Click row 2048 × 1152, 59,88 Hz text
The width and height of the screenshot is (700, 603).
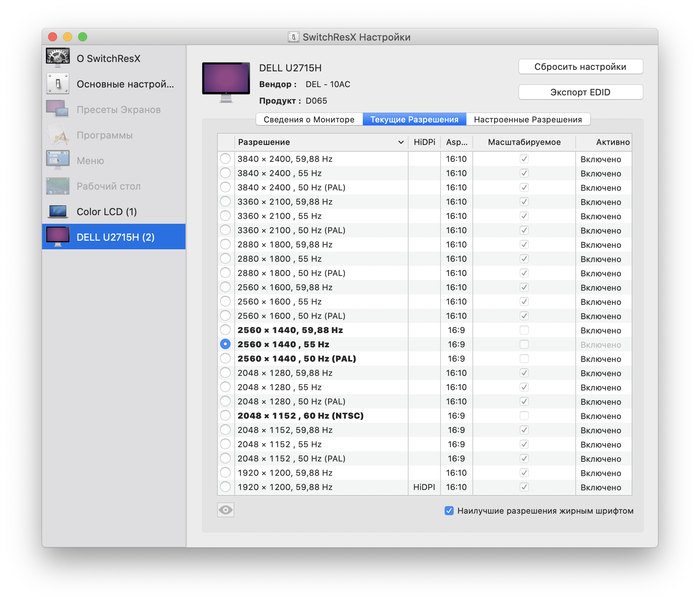click(285, 430)
